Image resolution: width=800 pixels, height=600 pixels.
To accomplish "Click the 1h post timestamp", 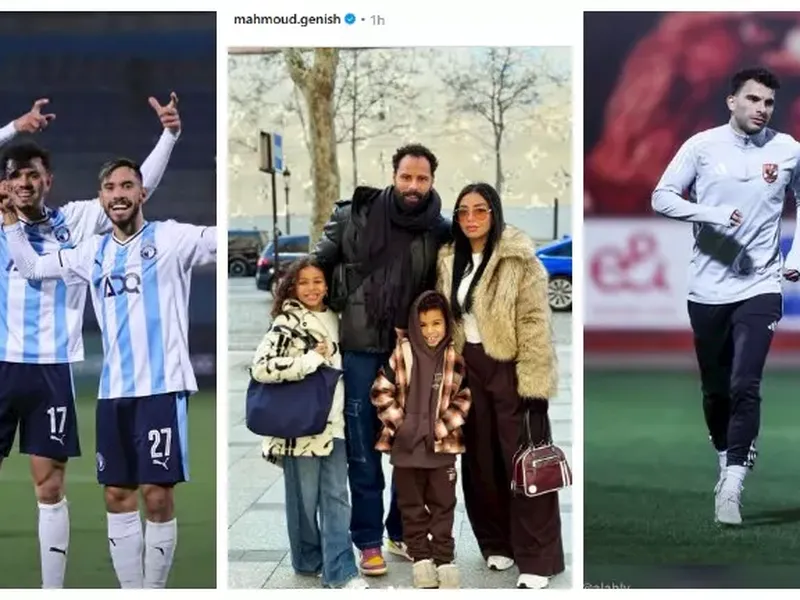I will click(377, 20).
